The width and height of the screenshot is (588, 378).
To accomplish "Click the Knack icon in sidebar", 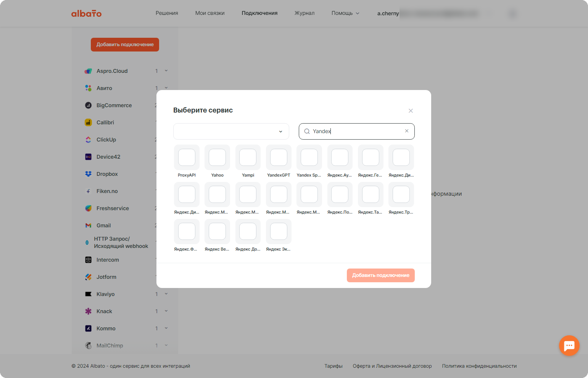I will point(88,311).
